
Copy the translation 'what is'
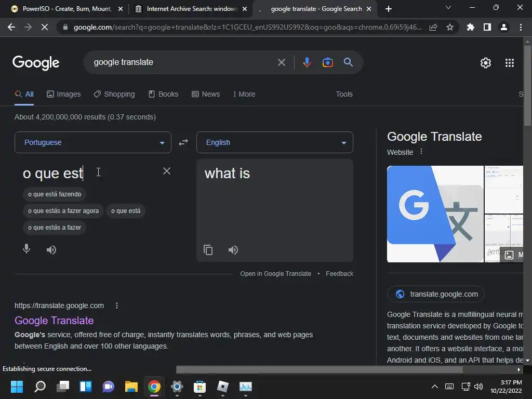coord(208,250)
